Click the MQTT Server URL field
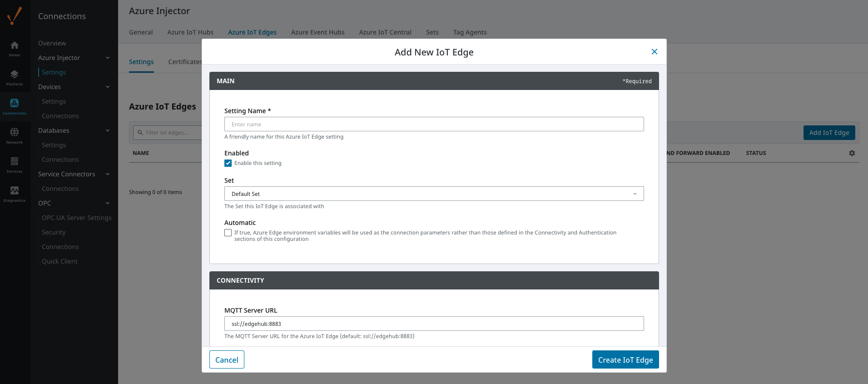This screenshot has width=868, height=384. [x=434, y=324]
